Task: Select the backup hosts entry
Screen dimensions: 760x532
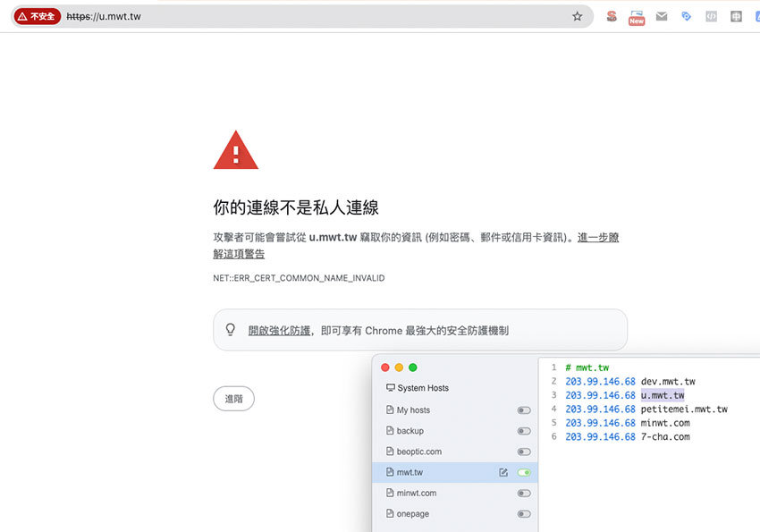Action: click(x=410, y=431)
